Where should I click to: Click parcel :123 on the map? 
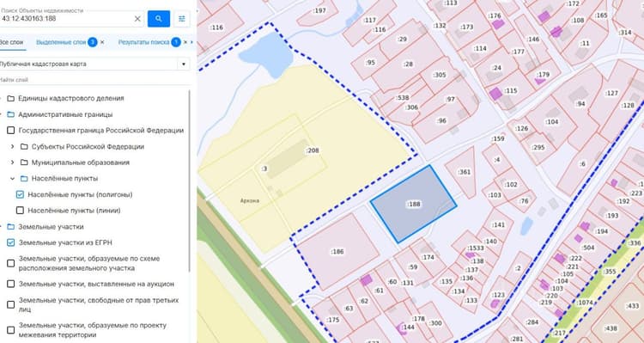coord(498,295)
